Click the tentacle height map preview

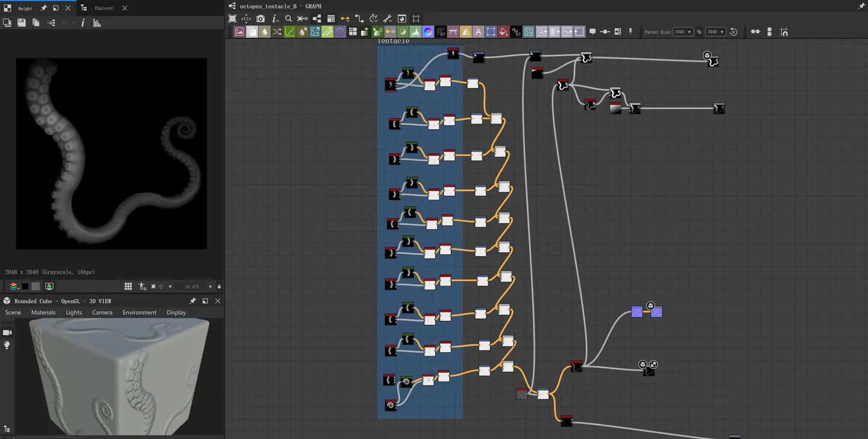pyautogui.click(x=111, y=154)
